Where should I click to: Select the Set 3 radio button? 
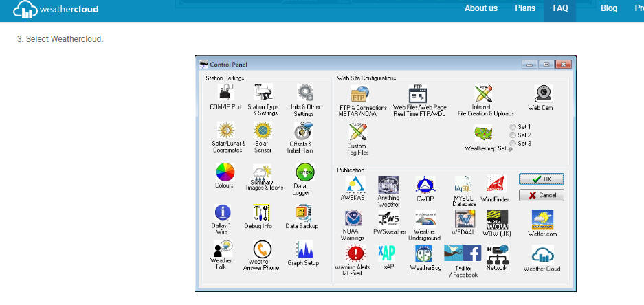pos(513,143)
